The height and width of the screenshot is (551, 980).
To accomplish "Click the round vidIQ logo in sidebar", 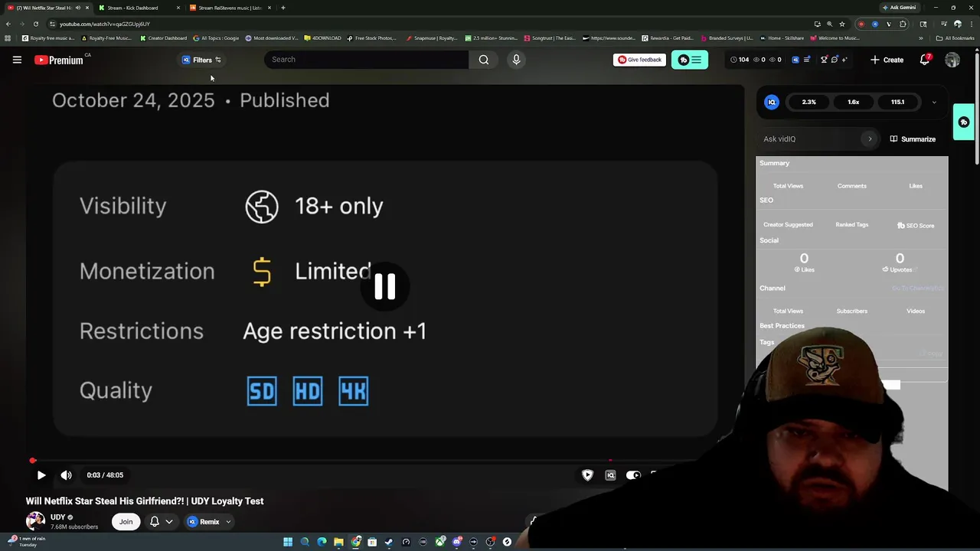I will (x=772, y=102).
